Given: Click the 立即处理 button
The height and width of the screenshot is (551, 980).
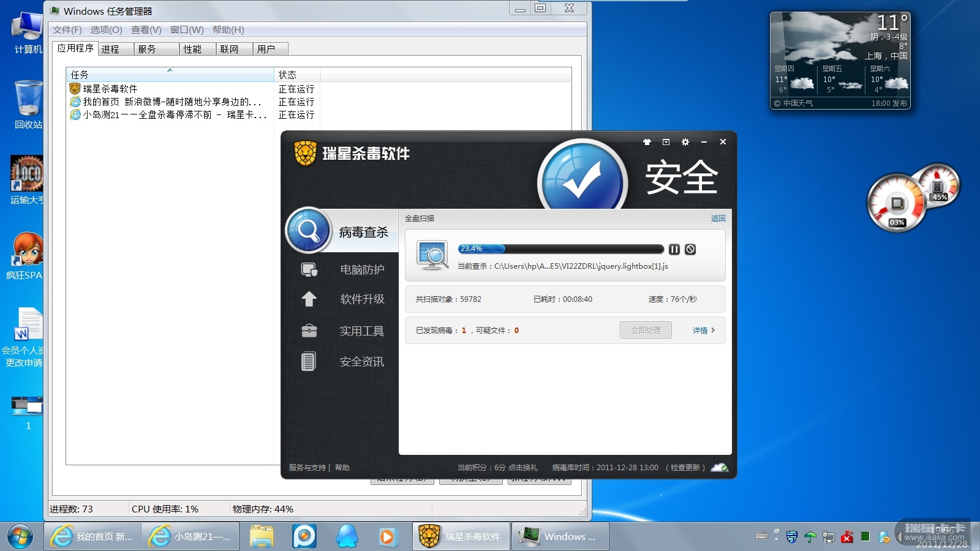Looking at the screenshot, I should point(646,330).
